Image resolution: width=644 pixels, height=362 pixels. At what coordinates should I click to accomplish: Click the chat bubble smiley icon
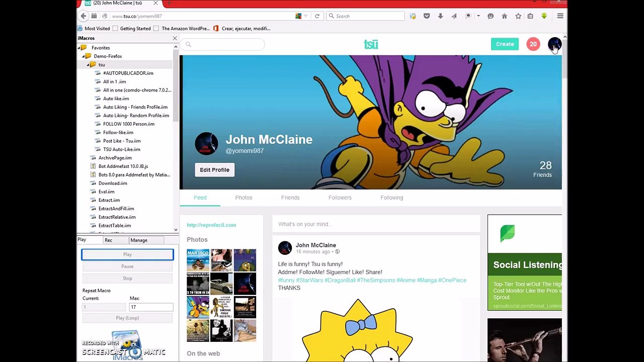pyautogui.click(x=491, y=16)
